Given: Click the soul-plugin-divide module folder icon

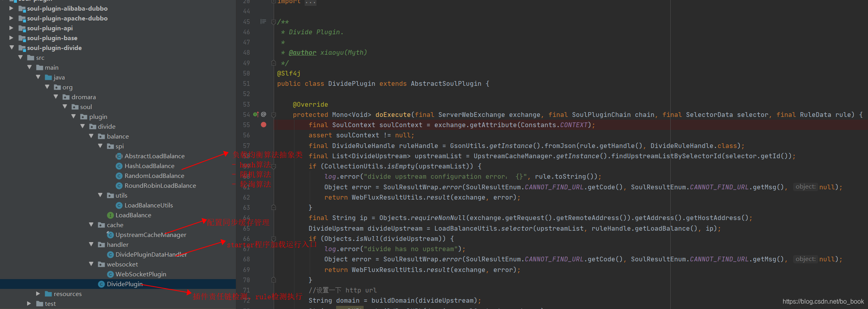Looking at the screenshot, I should 22,48.
